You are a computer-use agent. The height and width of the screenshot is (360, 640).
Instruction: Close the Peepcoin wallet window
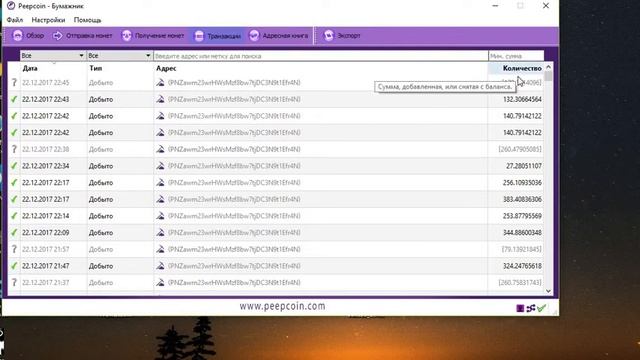[x=546, y=6]
